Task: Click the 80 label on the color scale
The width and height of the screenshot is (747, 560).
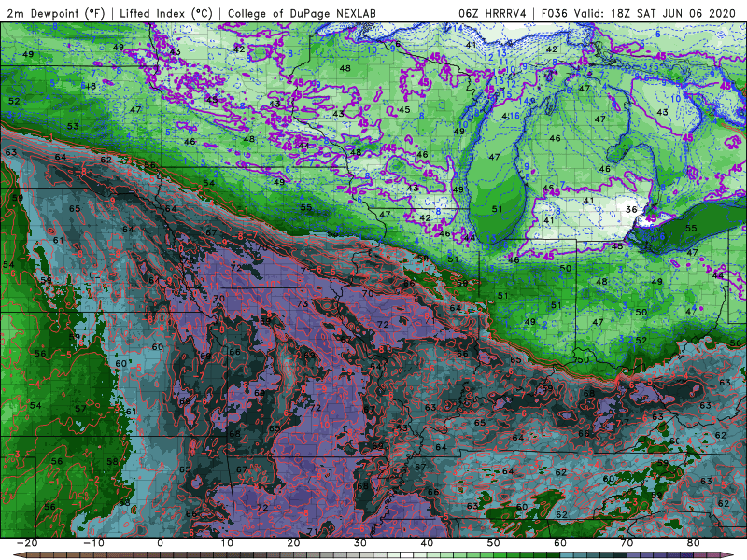Action: [x=694, y=543]
